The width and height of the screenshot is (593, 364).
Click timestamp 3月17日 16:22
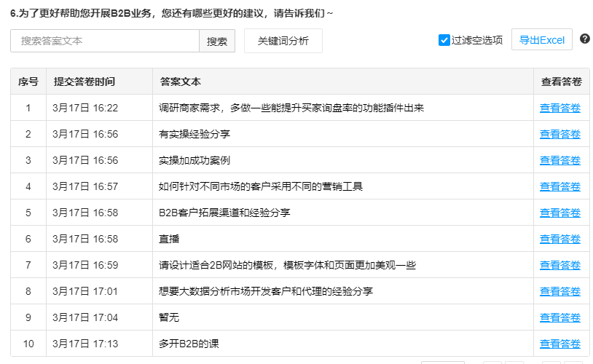click(x=85, y=108)
